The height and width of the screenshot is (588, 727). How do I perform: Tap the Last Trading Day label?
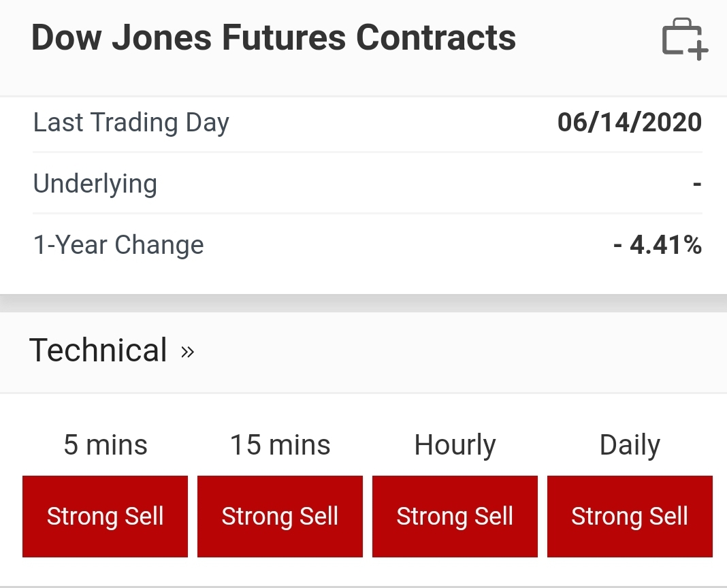click(131, 123)
